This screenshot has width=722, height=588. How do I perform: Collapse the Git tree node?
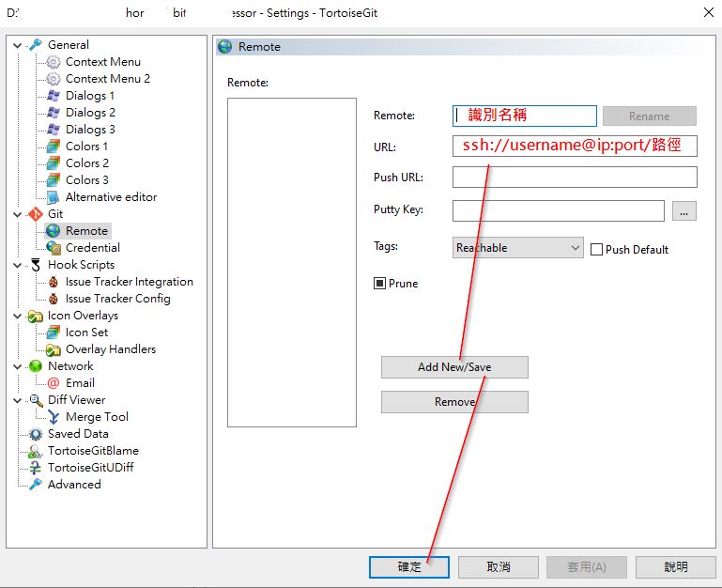[x=18, y=215]
